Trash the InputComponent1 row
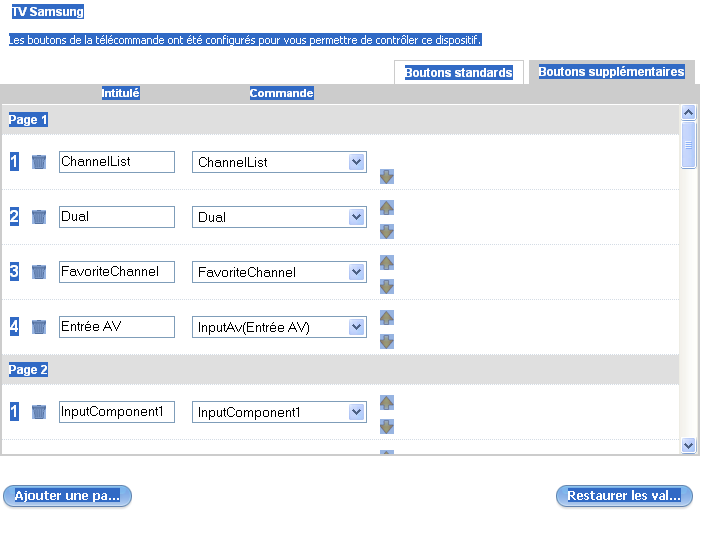This screenshot has width=704, height=550. [x=39, y=412]
